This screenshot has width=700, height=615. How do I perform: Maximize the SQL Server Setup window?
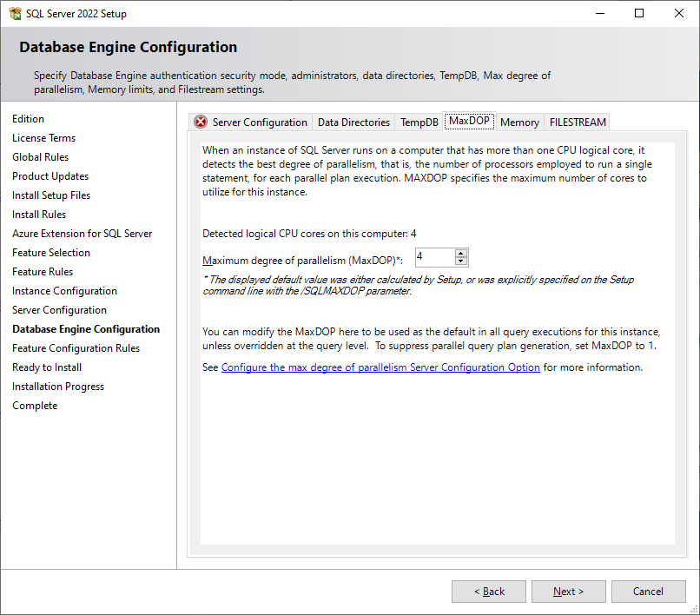coord(639,14)
